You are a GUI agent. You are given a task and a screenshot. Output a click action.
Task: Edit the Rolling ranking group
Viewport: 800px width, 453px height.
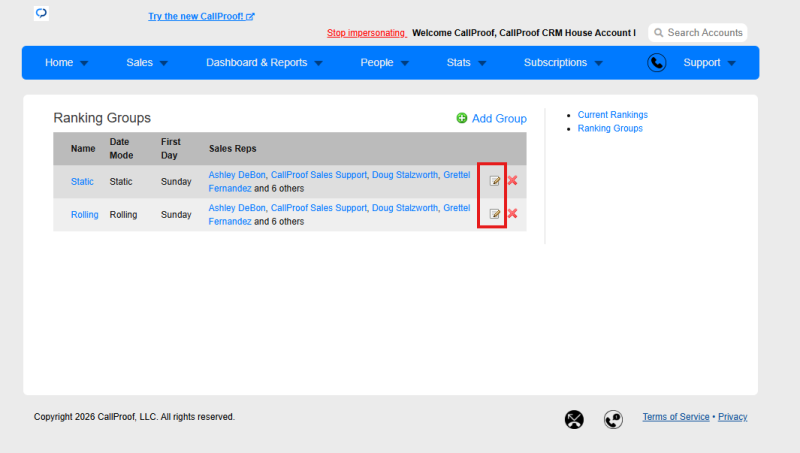pyautogui.click(x=494, y=214)
